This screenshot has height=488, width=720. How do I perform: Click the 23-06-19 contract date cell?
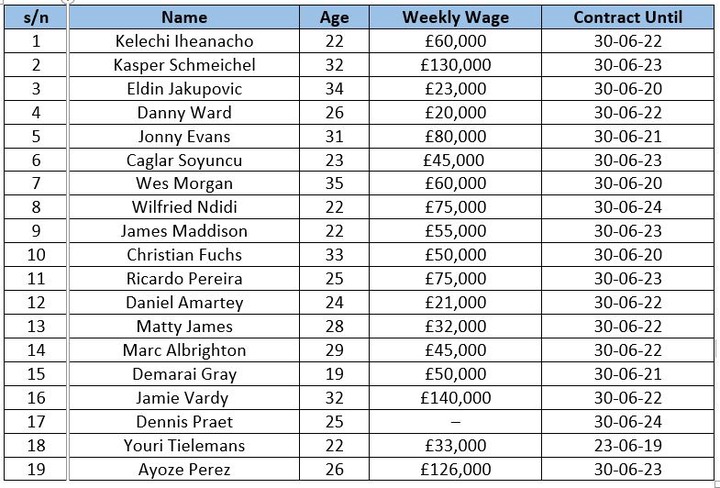point(628,445)
